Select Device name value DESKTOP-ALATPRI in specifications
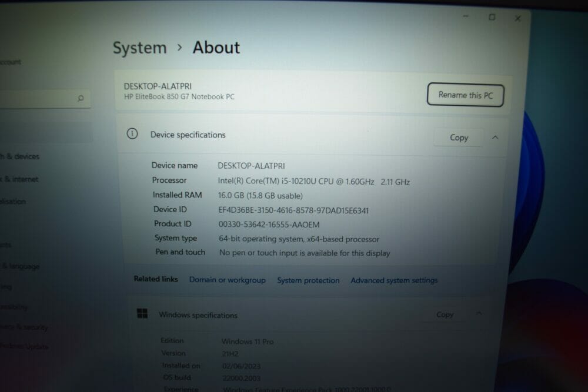 click(x=251, y=166)
